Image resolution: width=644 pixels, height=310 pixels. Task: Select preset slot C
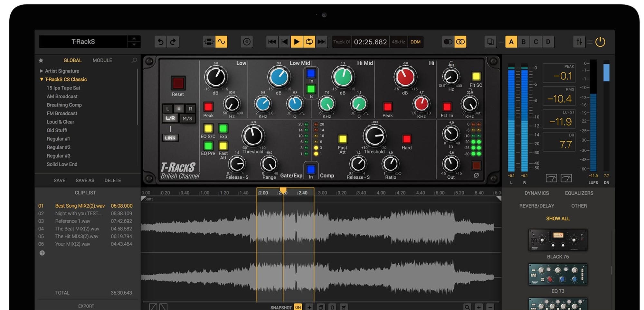tap(536, 42)
